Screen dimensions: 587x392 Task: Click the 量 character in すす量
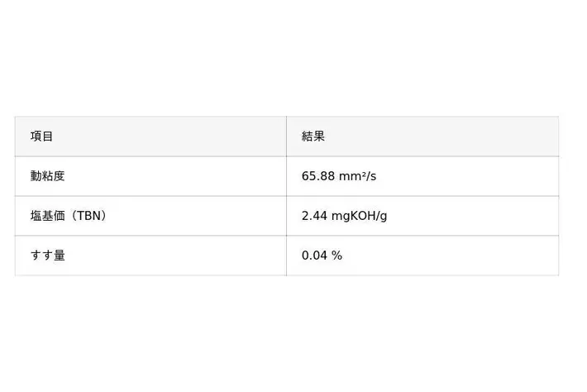59,256
